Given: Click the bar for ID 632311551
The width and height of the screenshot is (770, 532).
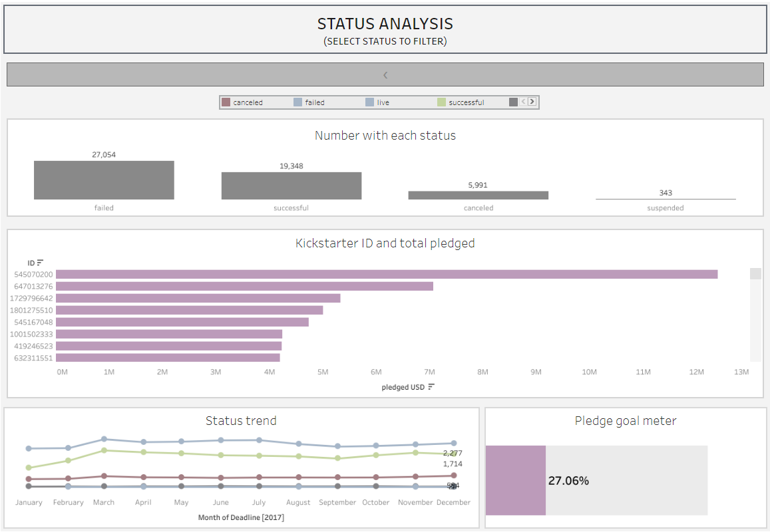Looking at the screenshot, I should [x=168, y=358].
